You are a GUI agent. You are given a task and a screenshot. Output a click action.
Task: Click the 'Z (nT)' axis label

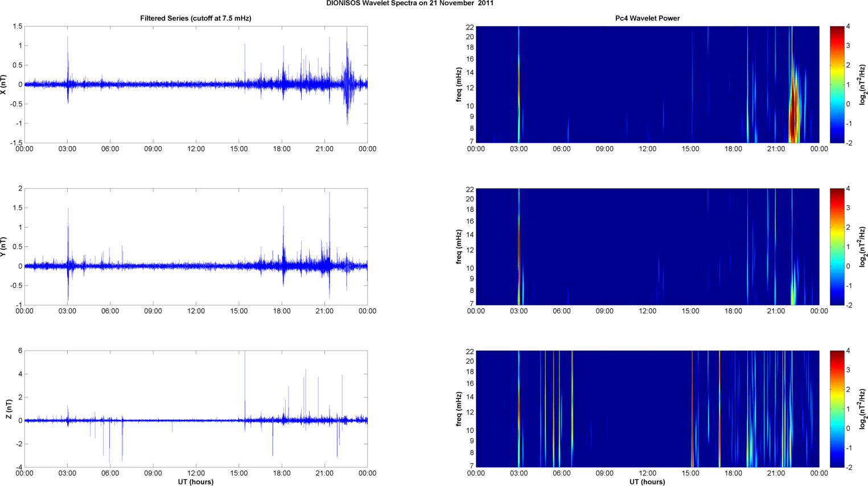[9, 409]
